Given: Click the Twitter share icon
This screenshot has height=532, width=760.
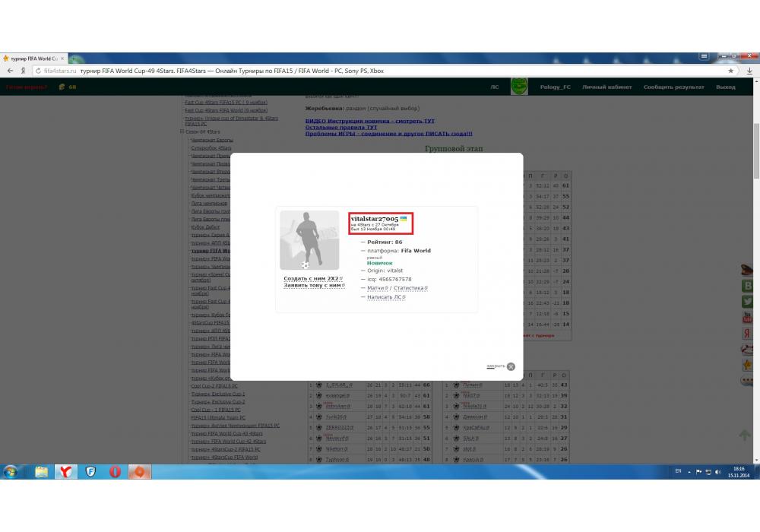Looking at the screenshot, I should 747,301.
